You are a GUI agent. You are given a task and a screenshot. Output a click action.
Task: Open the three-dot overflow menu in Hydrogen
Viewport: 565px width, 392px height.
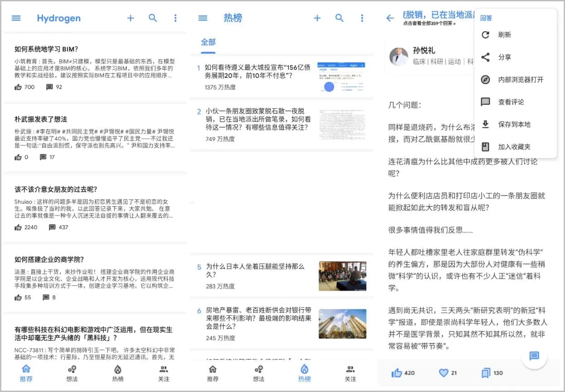tap(175, 18)
